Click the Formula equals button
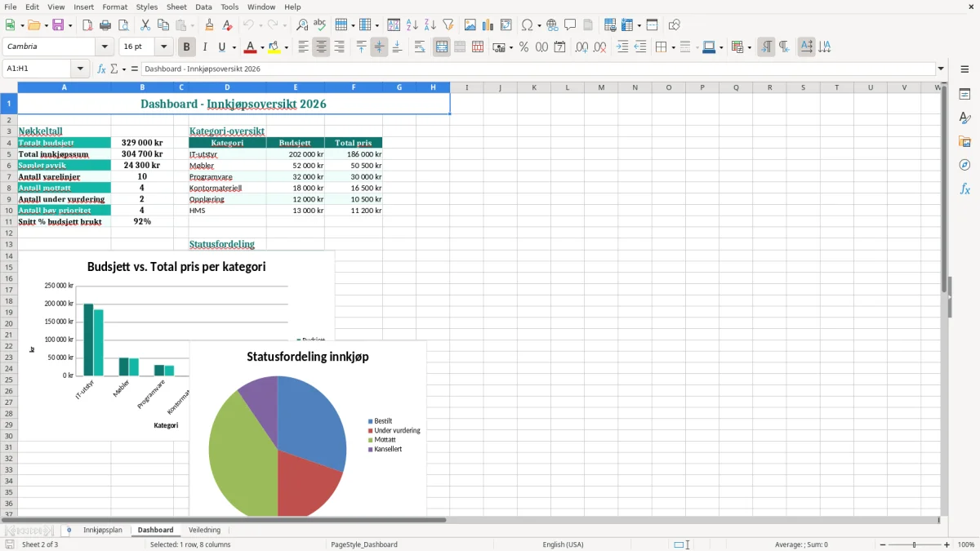The width and height of the screenshot is (980, 551). (134, 69)
